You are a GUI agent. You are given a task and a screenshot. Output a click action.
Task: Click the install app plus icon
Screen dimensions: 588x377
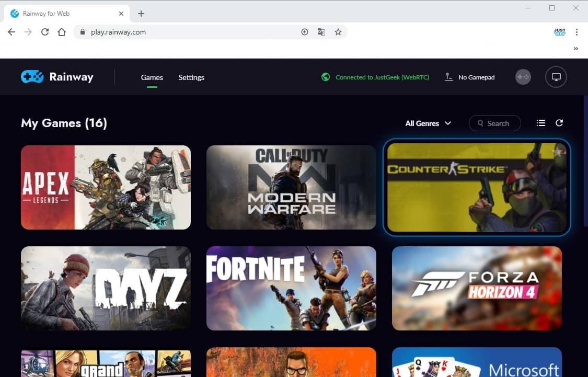[x=305, y=32]
